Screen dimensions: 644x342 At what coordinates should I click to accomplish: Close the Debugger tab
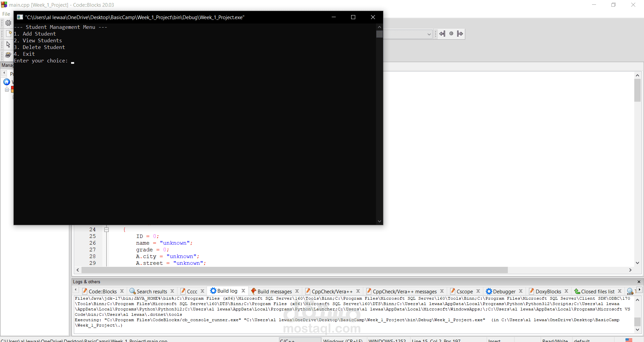[x=521, y=291]
